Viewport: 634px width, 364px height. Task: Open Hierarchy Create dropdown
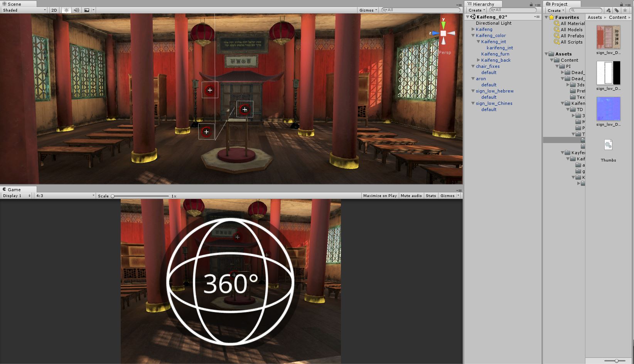(x=477, y=10)
